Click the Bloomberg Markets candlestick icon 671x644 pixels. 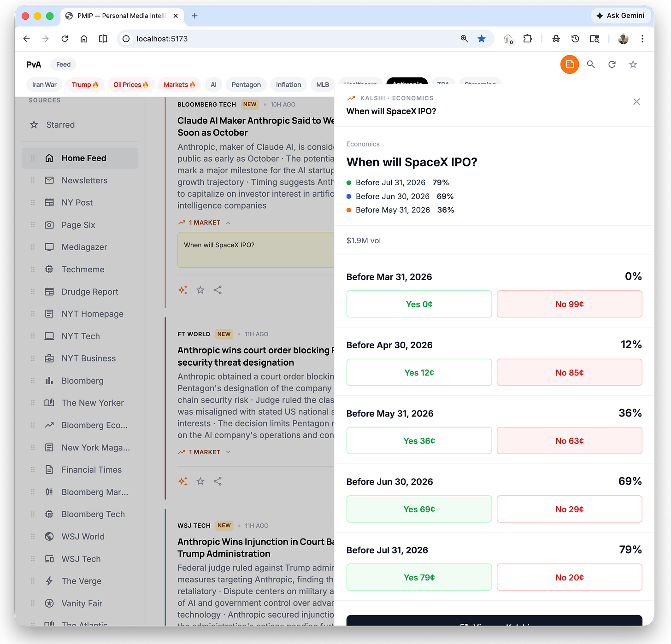tap(49, 492)
